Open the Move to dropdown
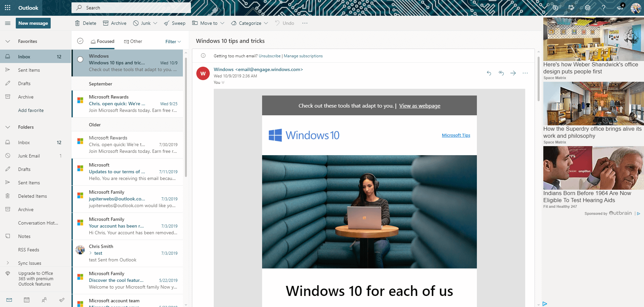The height and width of the screenshot is (307, 644). coord(208,23)
